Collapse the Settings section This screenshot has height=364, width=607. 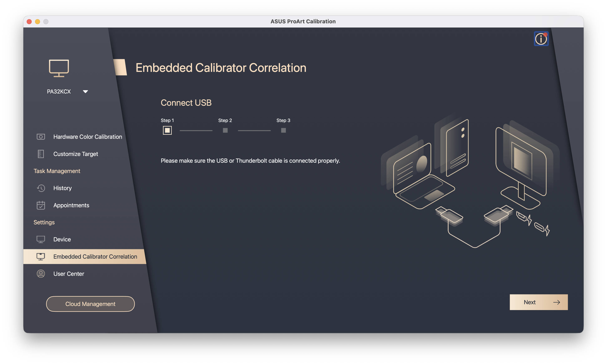(44, 222)
